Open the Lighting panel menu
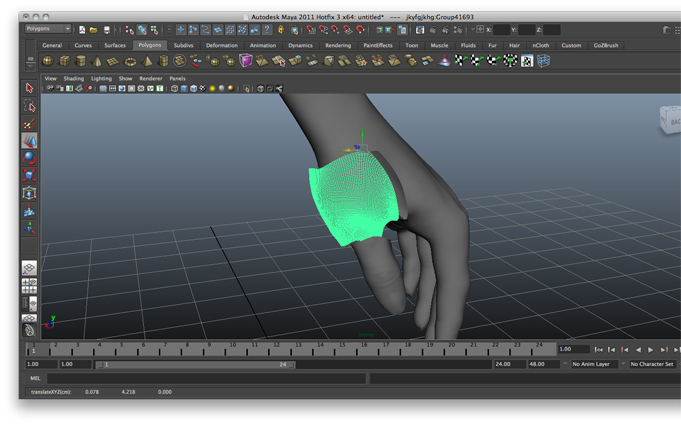681x425 pixels. pyautogui.click(x=101, y=79)
